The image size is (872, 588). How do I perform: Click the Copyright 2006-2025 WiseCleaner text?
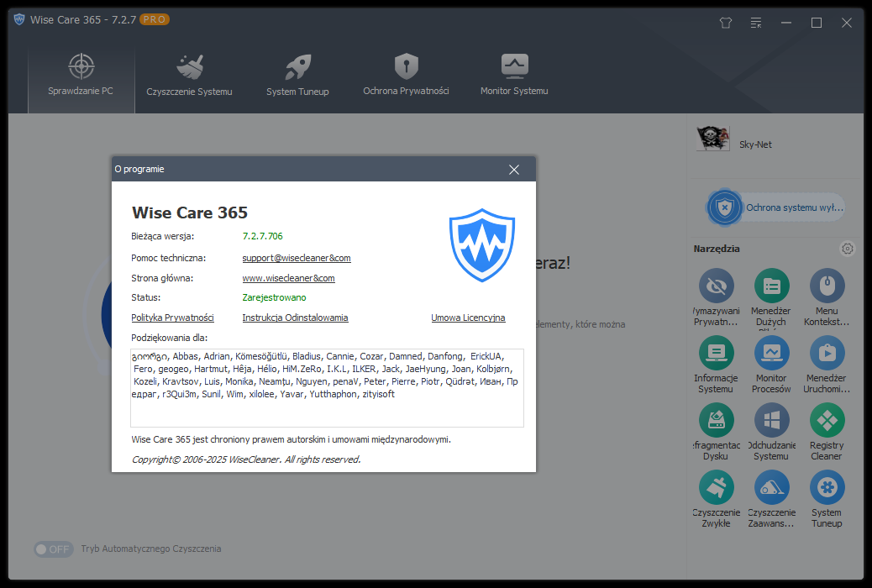246,459
